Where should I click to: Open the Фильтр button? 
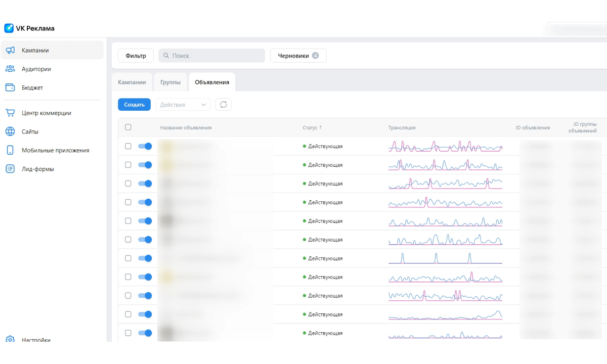click(136, 56)
